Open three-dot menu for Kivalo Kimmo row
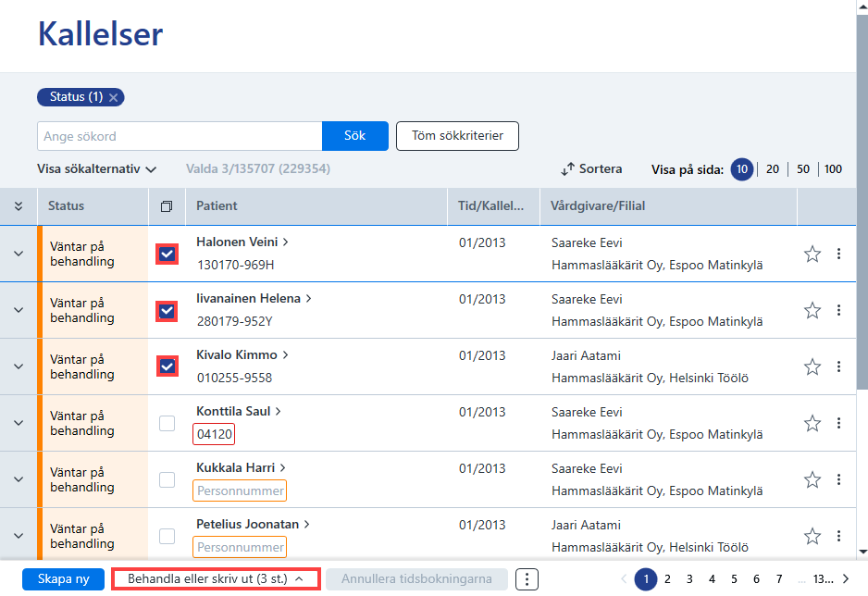Image resolution: width=868 pixels, height=596 pixels. click(838, 366)
